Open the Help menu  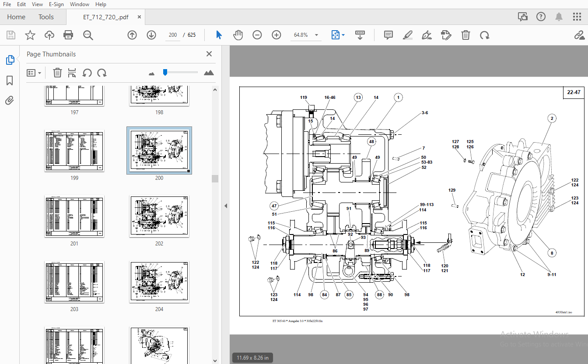point(101,4)
